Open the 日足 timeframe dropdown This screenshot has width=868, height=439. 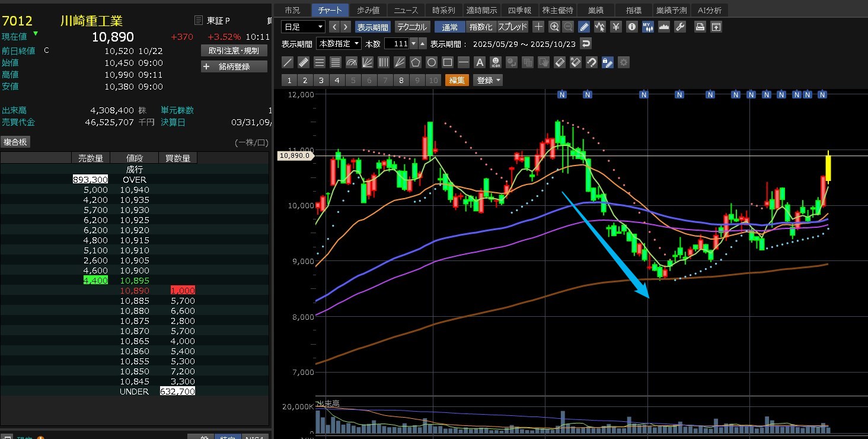pos(304,27)
